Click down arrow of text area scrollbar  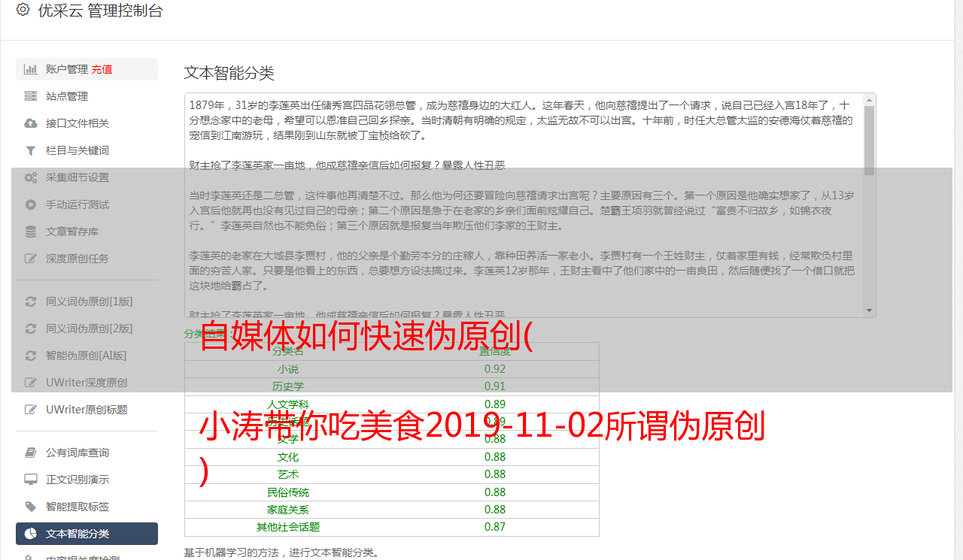[x=870, y=310]
